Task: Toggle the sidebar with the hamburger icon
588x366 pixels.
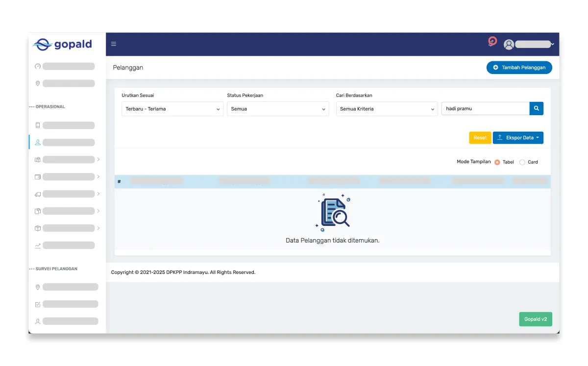Action: tap(113, 44)
